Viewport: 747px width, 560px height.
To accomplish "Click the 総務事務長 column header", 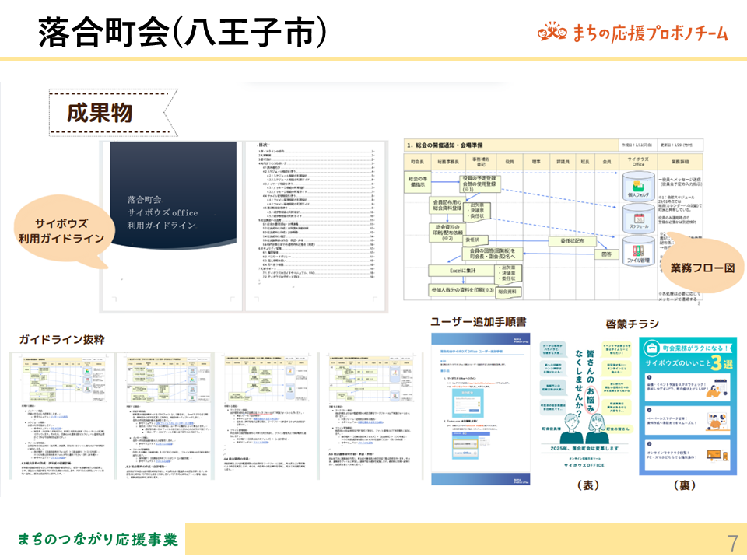I will click(448, 162).
